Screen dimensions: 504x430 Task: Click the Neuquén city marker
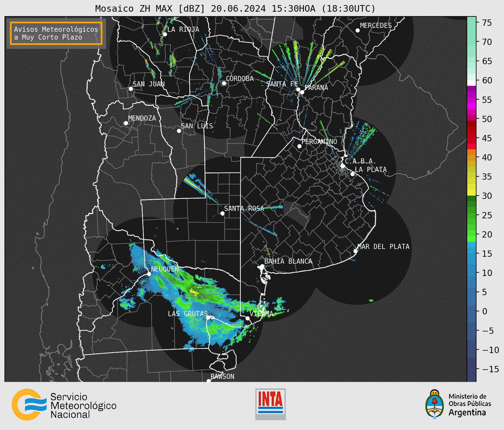(149, 274)
